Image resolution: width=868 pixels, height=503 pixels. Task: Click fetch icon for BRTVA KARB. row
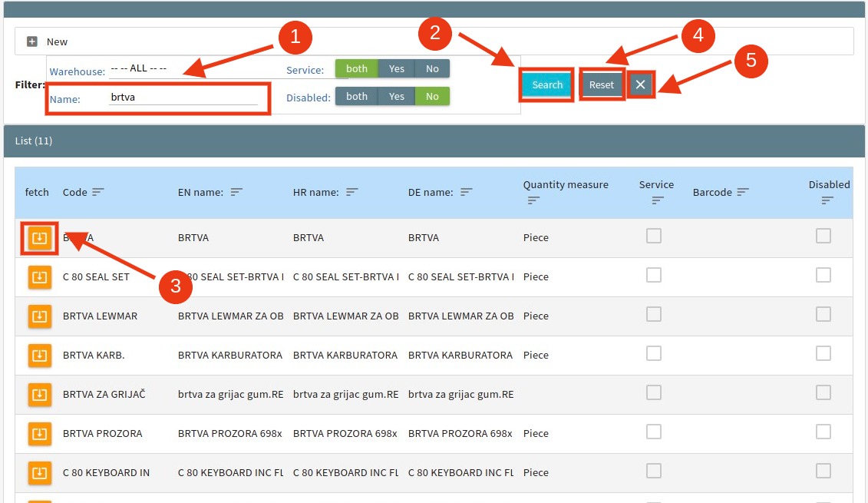click(40, 356)
